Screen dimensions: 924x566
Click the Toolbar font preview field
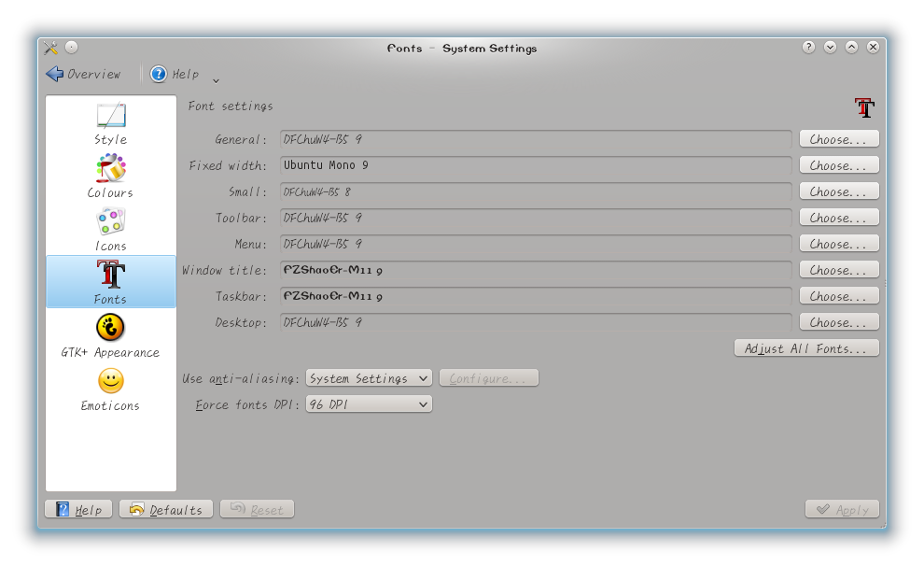click(x=536, y=218)
